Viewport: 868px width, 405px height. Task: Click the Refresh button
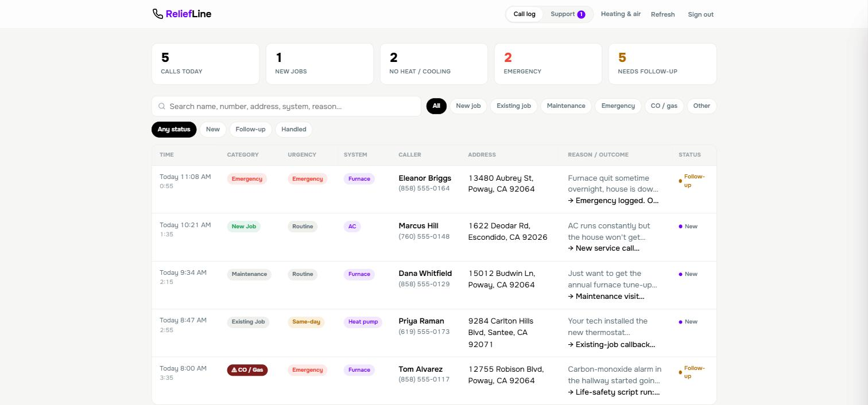pyautogui.click(x=662, y=14)
